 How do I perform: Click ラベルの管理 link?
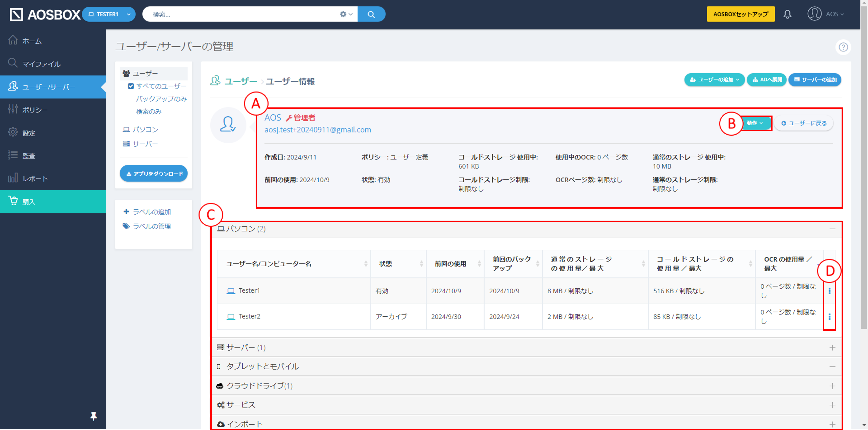point(147,226)
